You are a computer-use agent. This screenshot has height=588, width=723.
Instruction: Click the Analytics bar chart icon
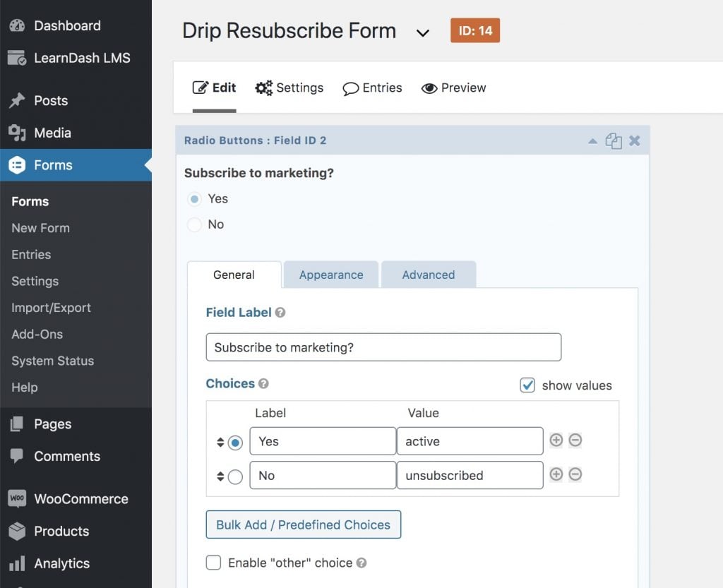[17, 563]
